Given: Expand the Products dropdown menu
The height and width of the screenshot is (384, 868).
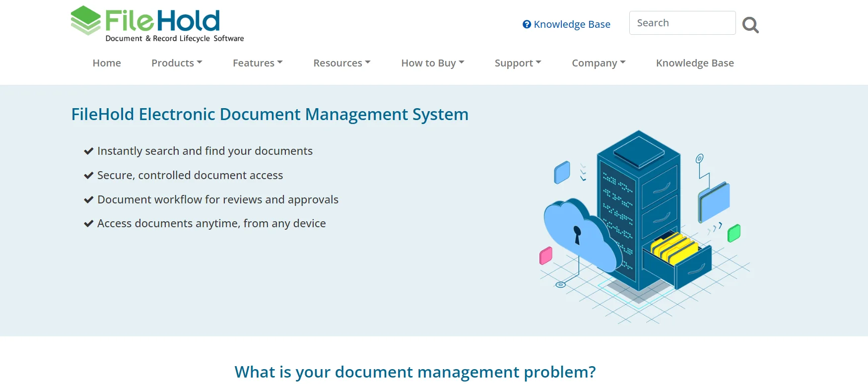Looking at the screenshot, I should point(177,63).
